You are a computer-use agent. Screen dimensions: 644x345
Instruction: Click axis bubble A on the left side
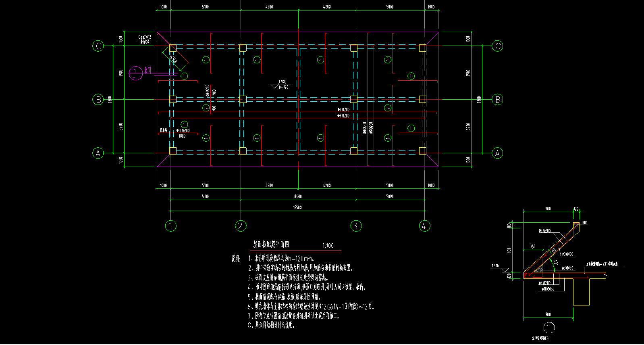pos(98,153)
